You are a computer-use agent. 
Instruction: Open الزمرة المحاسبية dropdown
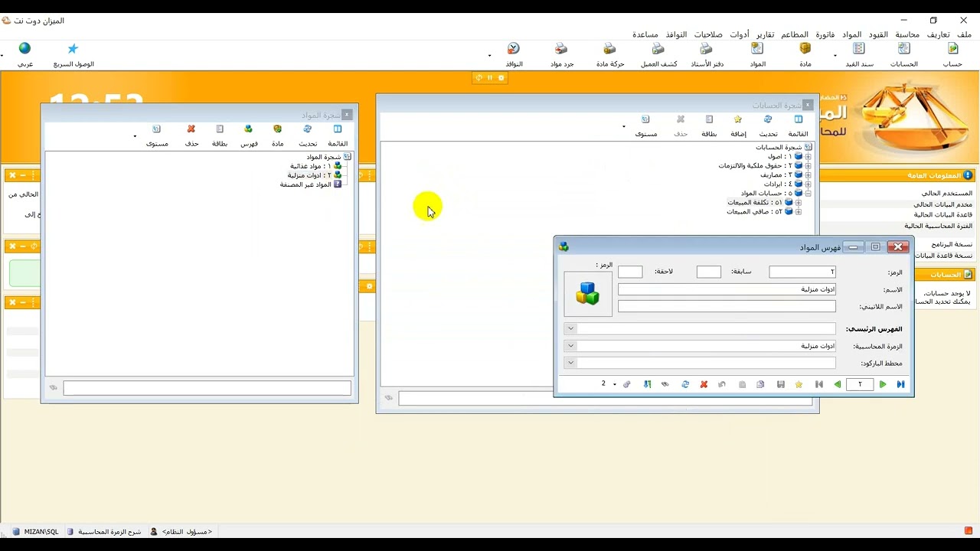pyautogui.click(x=570, y=346)
